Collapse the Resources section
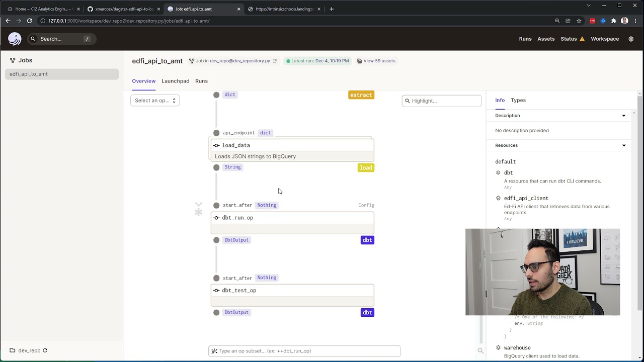Screen dimensions: 644x362 click(624, 145)
